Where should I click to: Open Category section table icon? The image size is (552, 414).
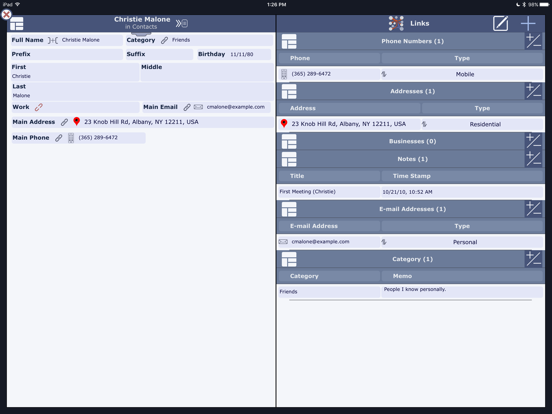(x=289, y=259)
